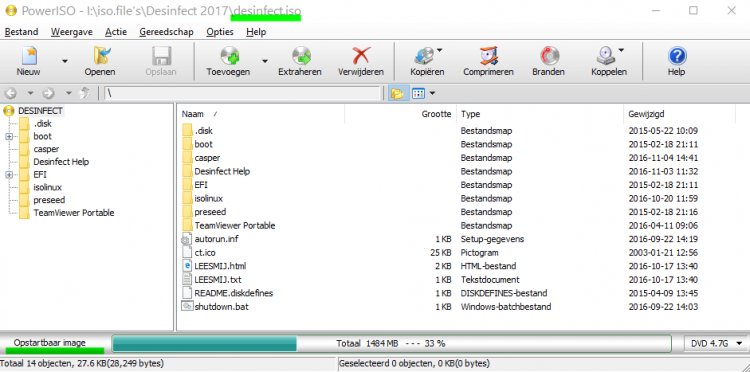Screen dimensions: 750x372
Task: Open the Koppelen dropdown arrow
Action: 621,50
